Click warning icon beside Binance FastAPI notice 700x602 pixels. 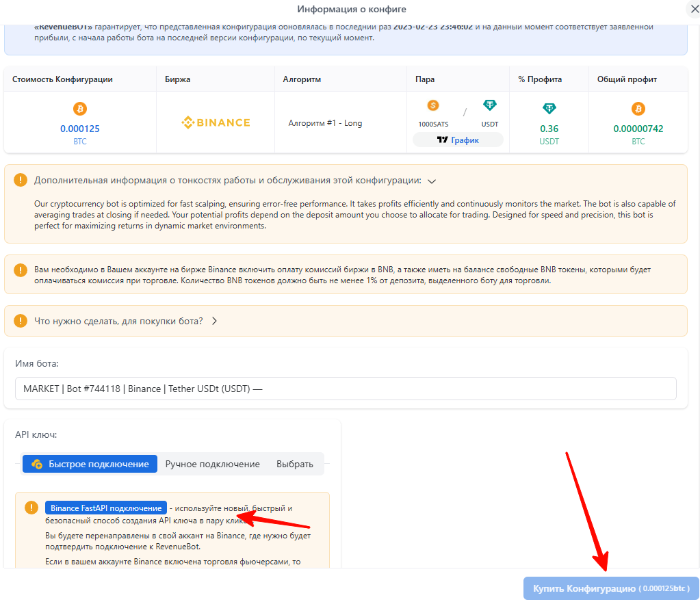(x=31, y=508)
